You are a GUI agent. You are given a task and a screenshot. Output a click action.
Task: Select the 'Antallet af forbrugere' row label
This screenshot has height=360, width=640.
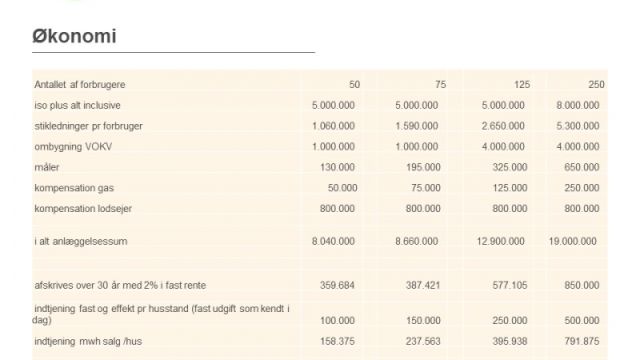80,84
